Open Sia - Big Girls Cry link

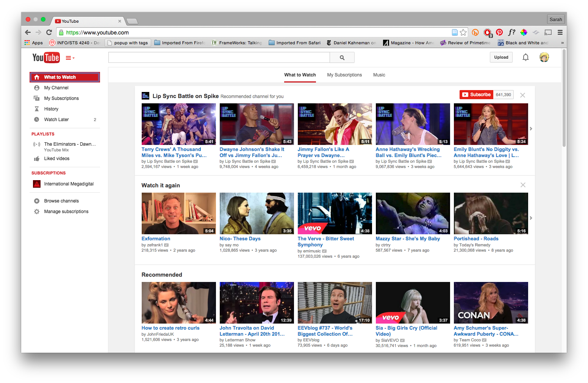click(407, 331)
